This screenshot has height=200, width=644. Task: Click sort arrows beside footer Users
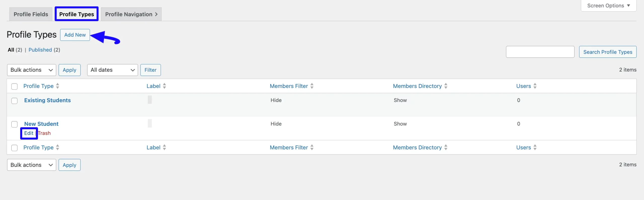[535, 148]
